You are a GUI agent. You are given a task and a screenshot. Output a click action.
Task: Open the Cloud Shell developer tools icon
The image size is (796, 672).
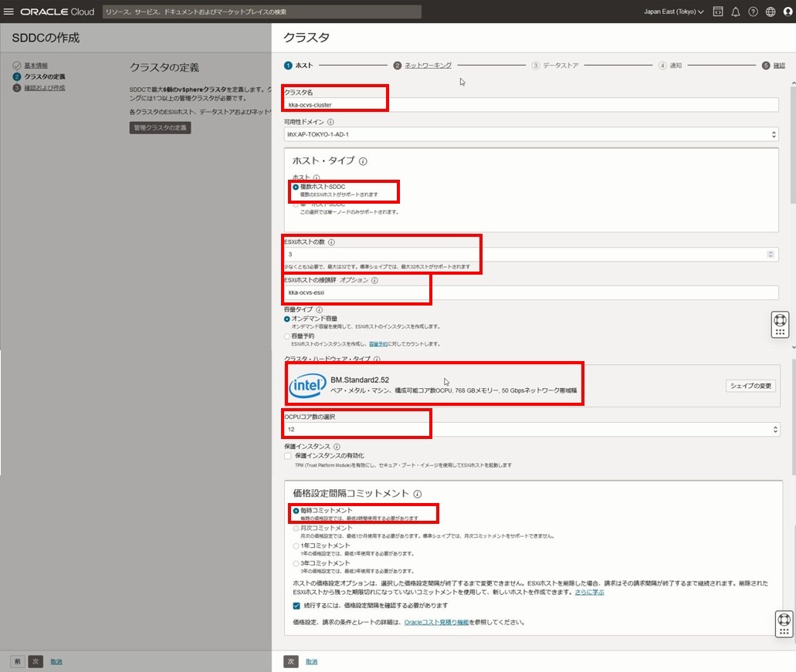coord(718,12)
